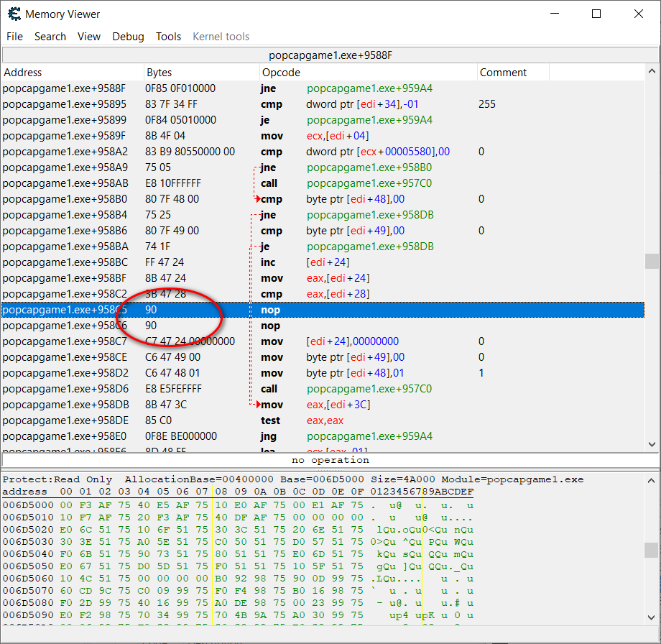Select the test eax,eax row
This screenshot has width=661, height=644.
323,420
